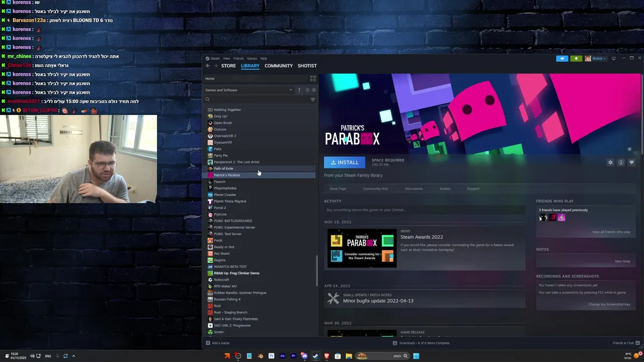Click Downloads status icon at bottom
644x362 pixels.
tap(395, 343)
